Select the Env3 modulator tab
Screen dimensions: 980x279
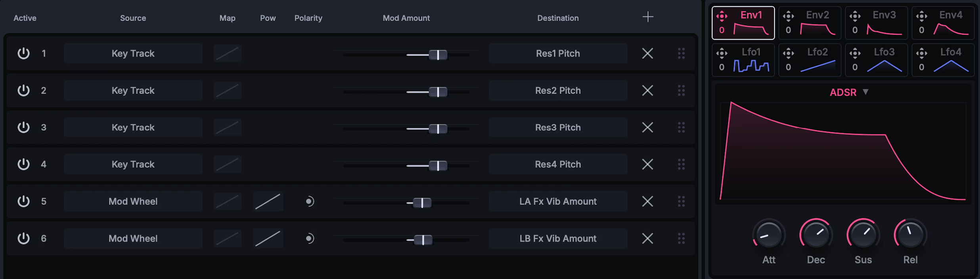[x=877, y=23]
